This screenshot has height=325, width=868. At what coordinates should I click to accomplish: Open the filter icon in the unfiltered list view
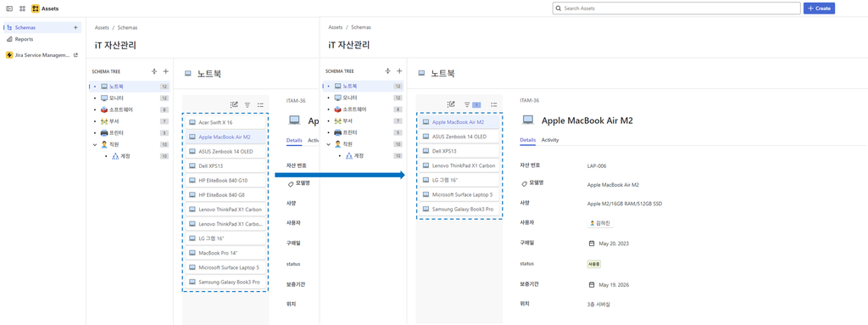(248, 104)
